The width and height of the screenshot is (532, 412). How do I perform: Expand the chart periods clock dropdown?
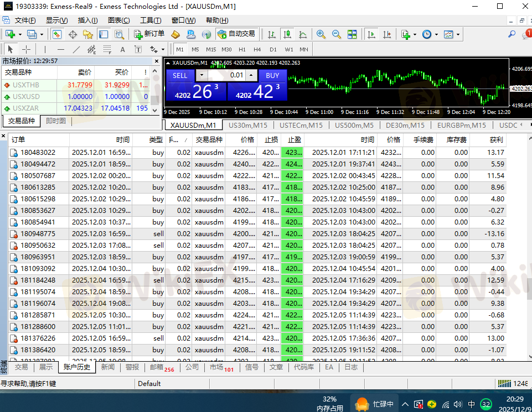tap(436, 34)
